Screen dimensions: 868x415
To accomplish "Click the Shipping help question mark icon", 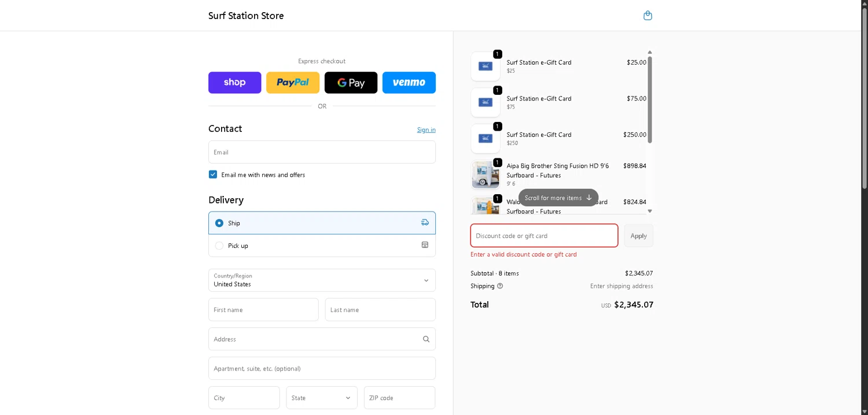I will (500, 286).
